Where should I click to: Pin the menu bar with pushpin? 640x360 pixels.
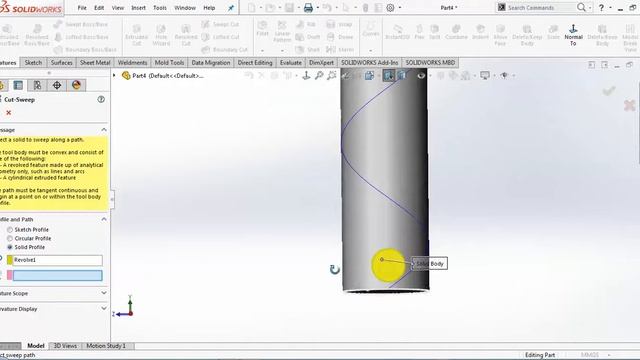coord(231,8)
